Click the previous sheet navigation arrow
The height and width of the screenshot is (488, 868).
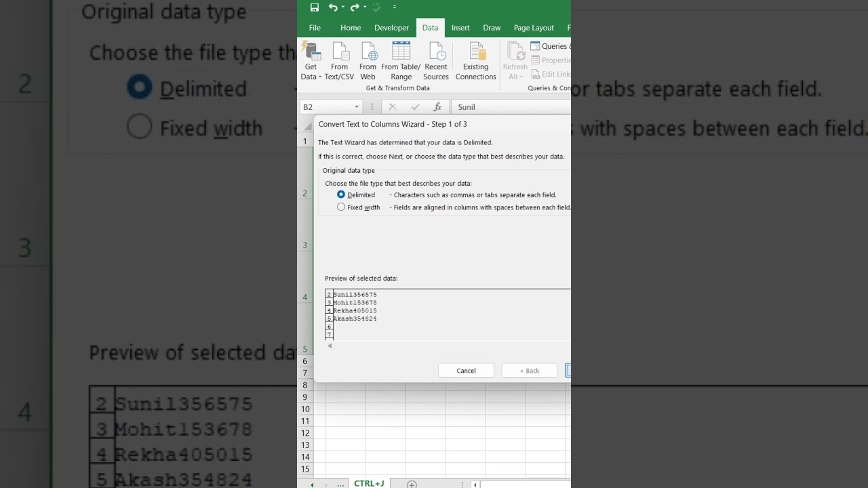coord(312,485)
